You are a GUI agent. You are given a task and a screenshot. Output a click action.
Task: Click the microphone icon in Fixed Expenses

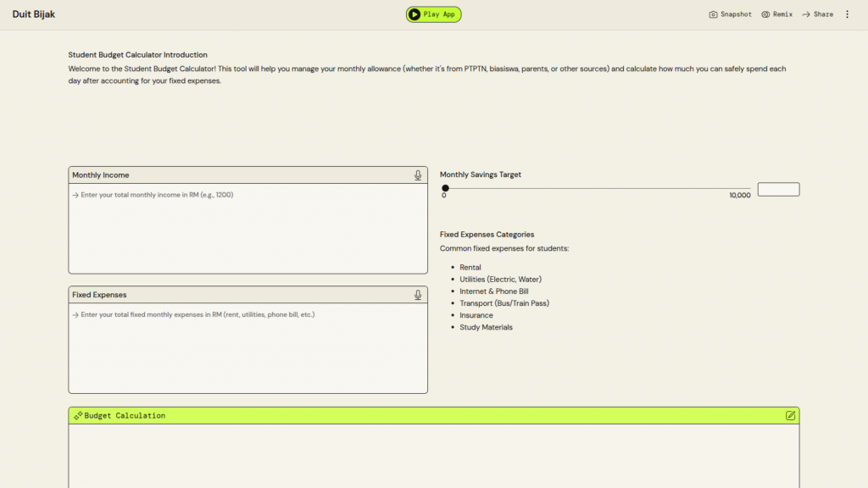418,295
